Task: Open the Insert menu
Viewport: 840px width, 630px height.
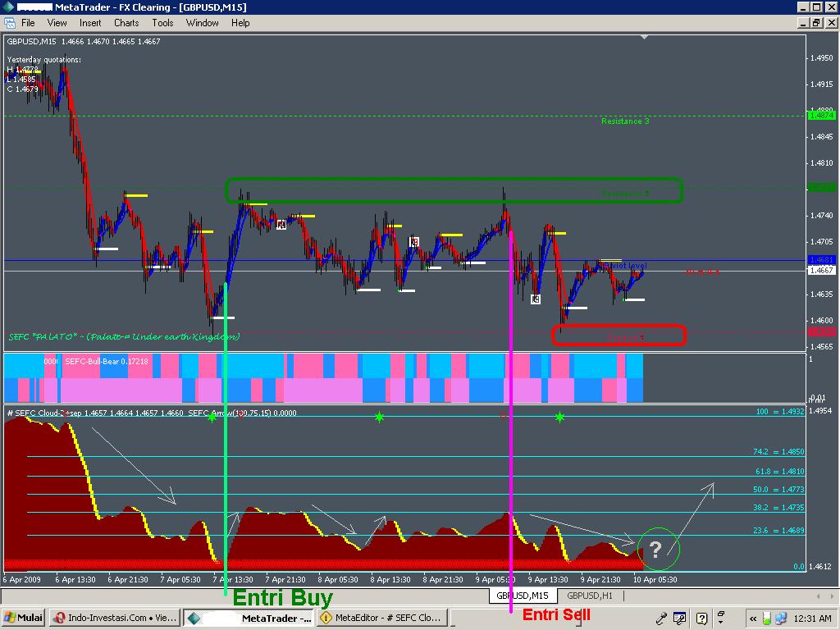Action: (x=90, y=23)
